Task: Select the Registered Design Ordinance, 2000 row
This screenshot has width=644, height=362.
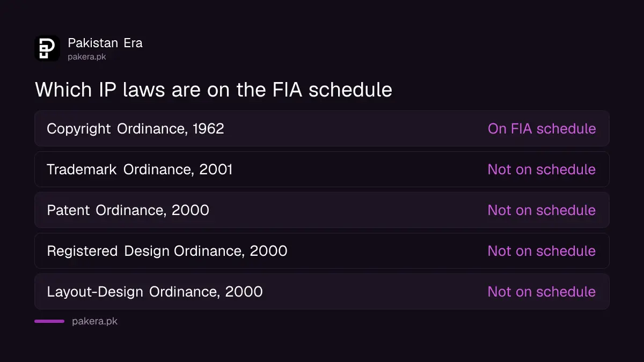Action: click(322, 251)
